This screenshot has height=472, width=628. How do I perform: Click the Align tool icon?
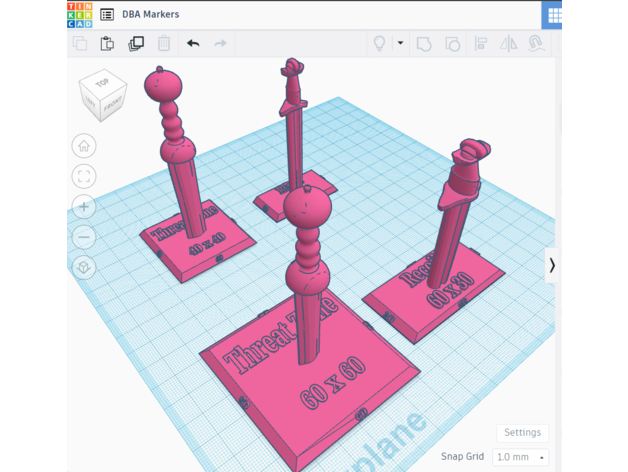(x=481, y=44)
